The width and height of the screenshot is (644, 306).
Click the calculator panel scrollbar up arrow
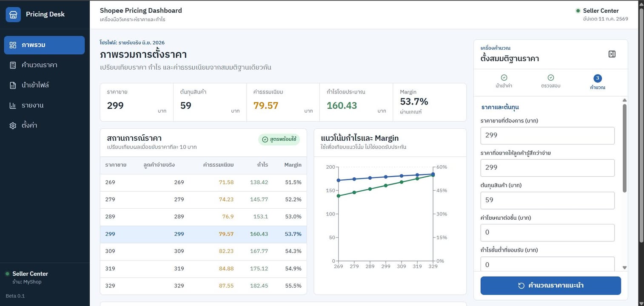pos(624,100)
